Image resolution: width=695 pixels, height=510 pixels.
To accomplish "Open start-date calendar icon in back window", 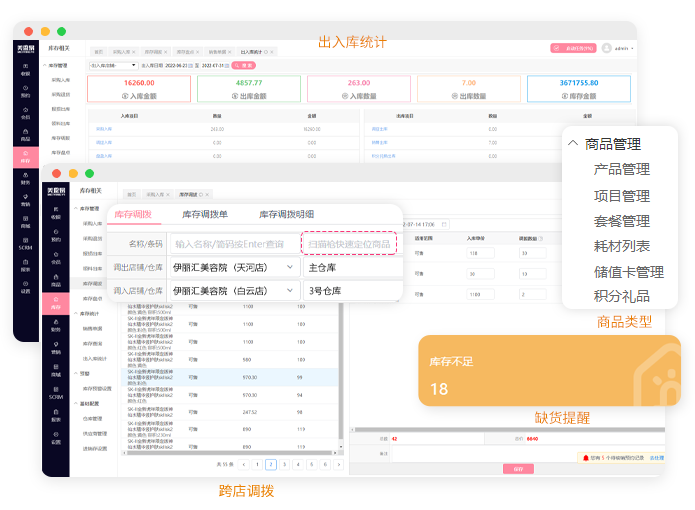I will (190, 66).
